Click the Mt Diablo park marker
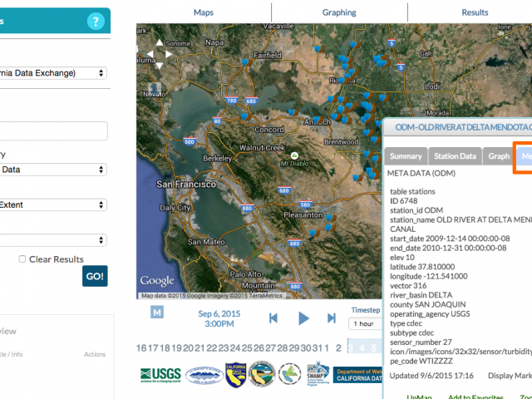The image size is (532, 399). tap(294, 155)
